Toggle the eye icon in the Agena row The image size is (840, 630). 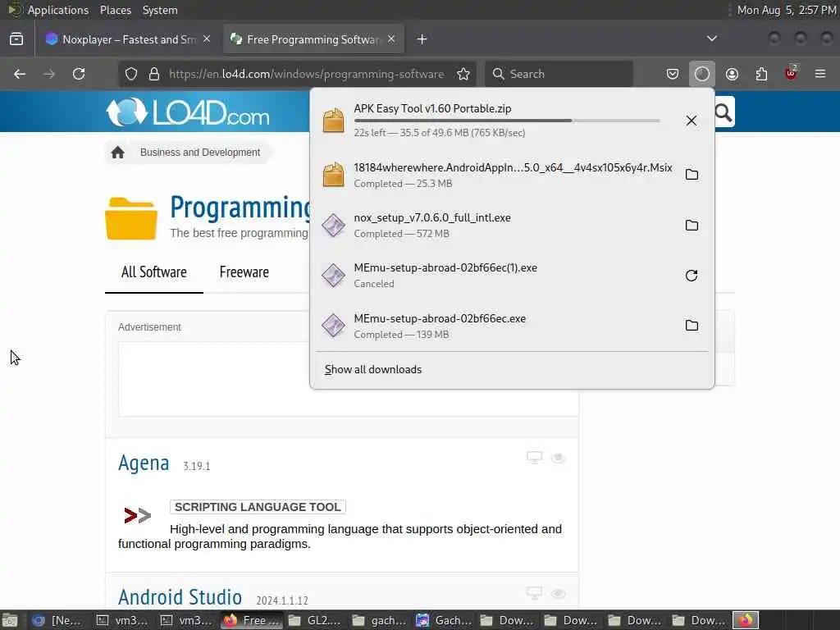pyautogui.click(x=558, y=458)
